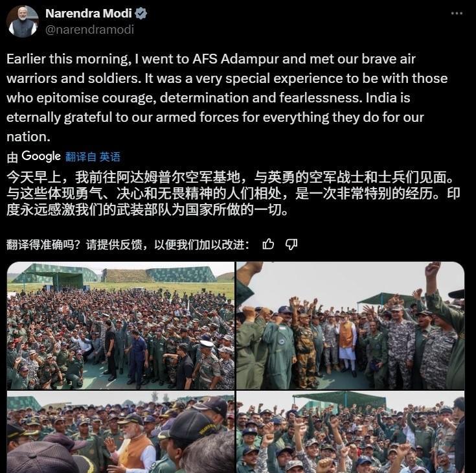
Task: Open top-right photo of soldiers raising fists
Action: [350, 325]
